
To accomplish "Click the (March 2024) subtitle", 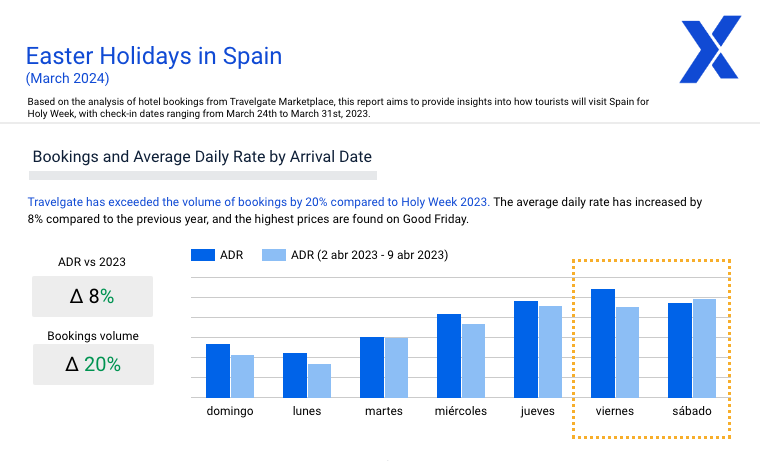I will tap(67, 78).
